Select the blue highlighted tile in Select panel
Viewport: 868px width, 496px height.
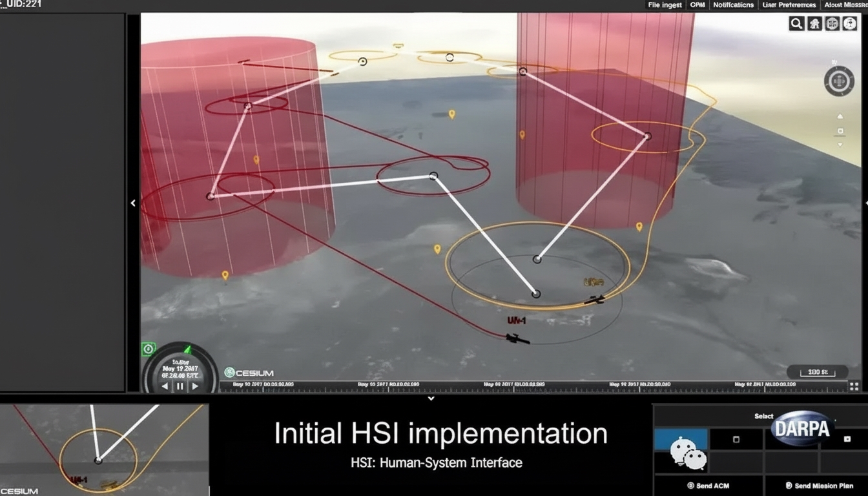click(681, 440)
